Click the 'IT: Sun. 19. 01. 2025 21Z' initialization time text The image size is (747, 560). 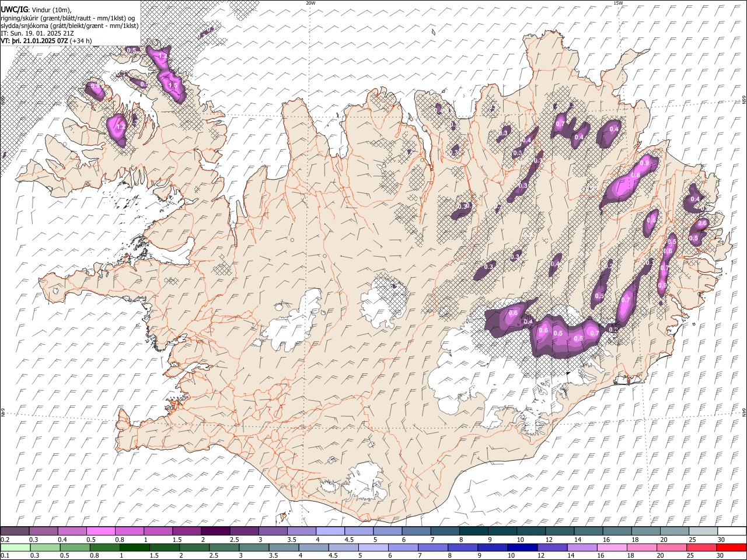pos(37,33)
